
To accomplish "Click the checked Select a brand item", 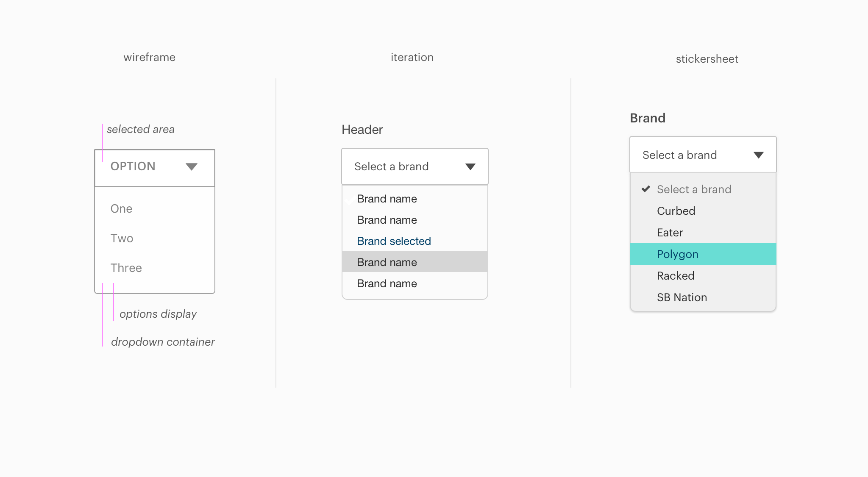I will [703, 189].
